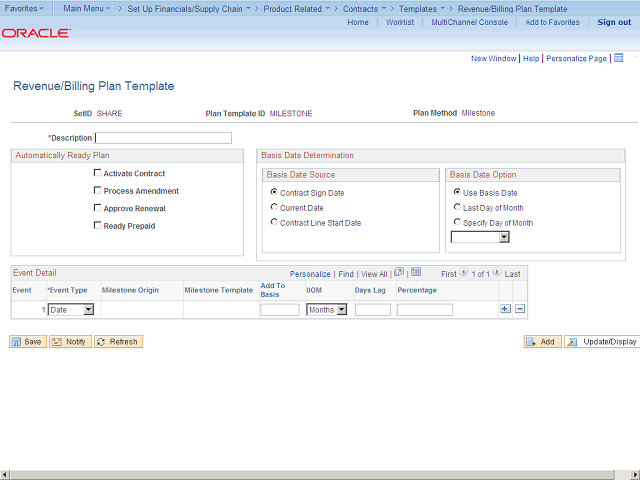Click the Notify button
Viewport: 640px width, 480px height.
pos(70,342)
